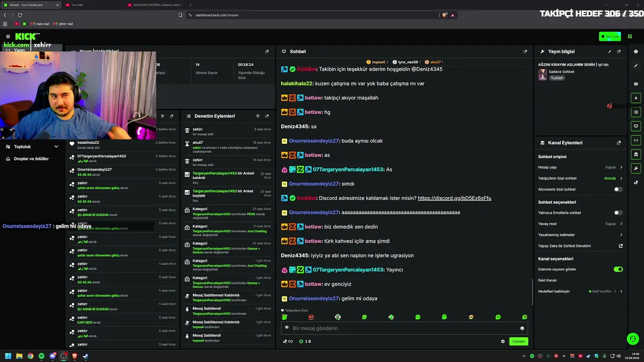Toggle the chat panel icon in right sidebar
644x362 pixels.
click(636, 126)
